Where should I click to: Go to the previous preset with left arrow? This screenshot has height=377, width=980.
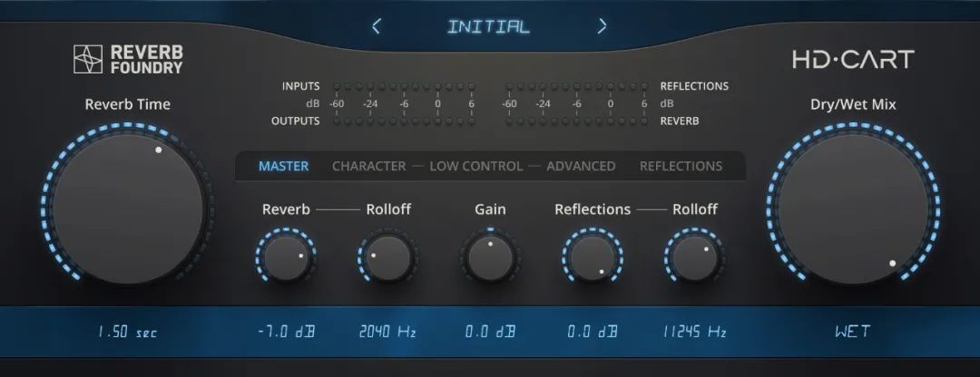[x=376, y=26]
